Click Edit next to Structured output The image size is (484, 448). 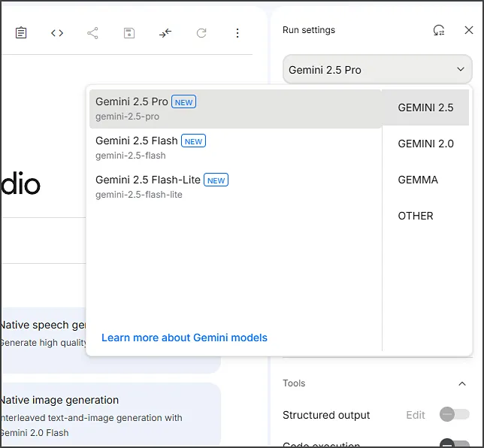(x=415, y=415)
